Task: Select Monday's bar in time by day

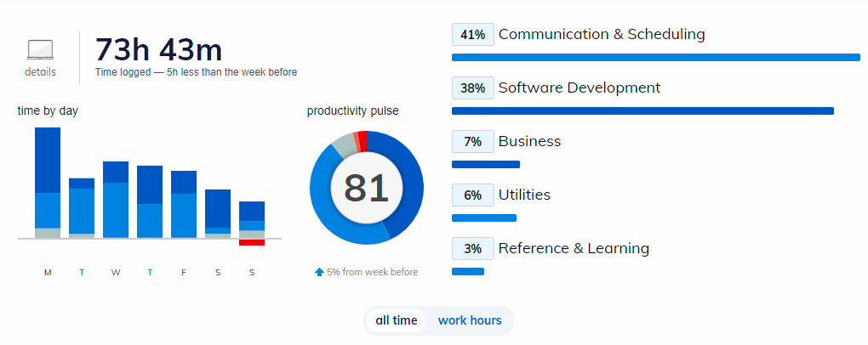Action: [48, 183]
